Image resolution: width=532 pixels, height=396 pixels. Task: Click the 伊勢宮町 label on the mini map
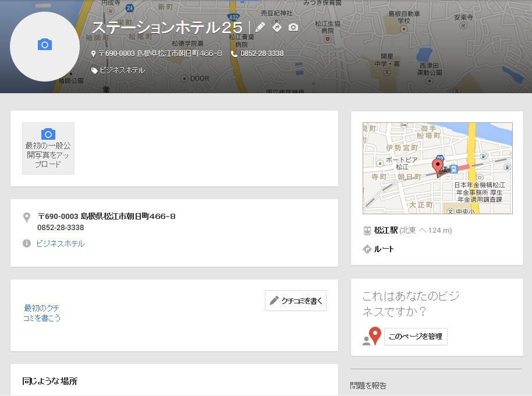(402, 147)
